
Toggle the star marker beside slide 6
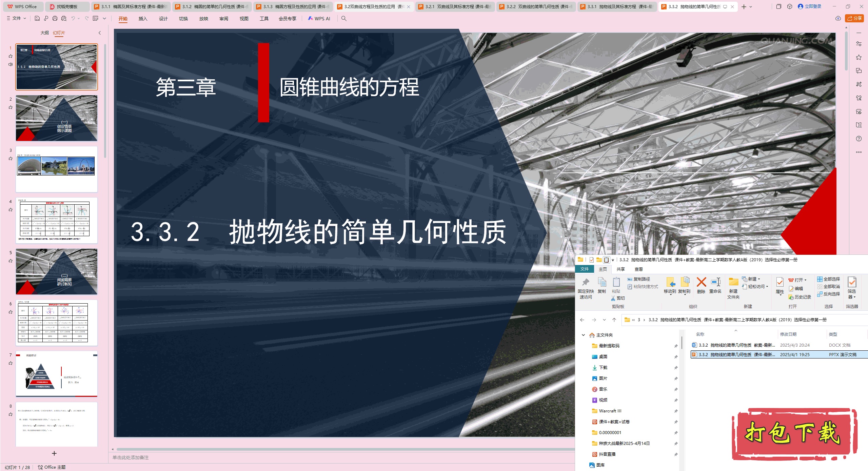coord(11,312)
